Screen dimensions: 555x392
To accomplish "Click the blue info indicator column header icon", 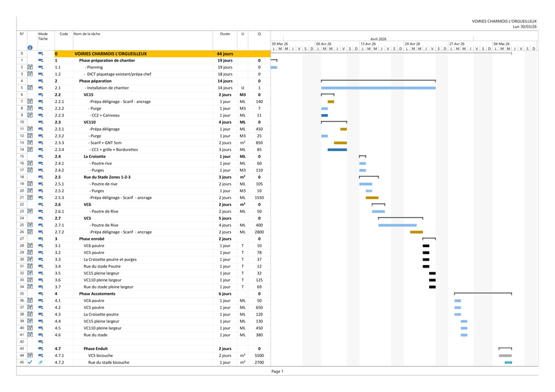I will (x=30, y=47).
